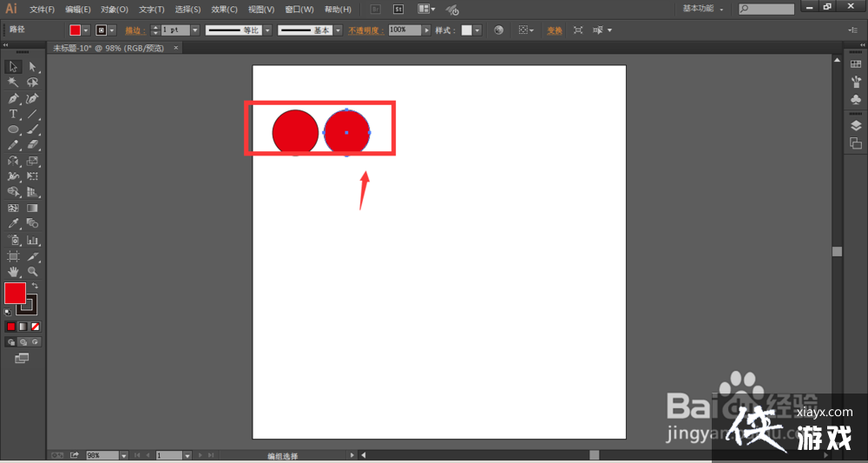Expand the opacity slider arrow
Image resolution: width=868 pixels, height=463 pixels.
[x=426, y=30]
